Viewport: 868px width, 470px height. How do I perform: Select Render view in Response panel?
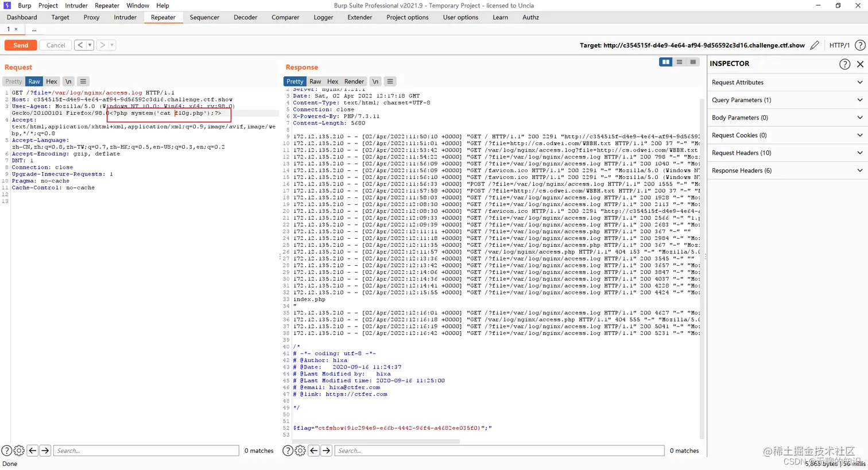point(354,81)
